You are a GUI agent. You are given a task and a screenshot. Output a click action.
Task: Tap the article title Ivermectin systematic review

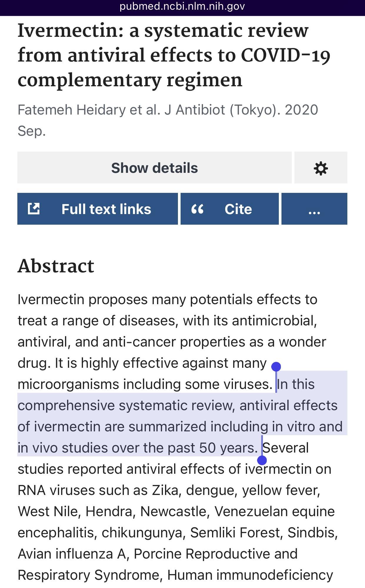coord(174,55)
